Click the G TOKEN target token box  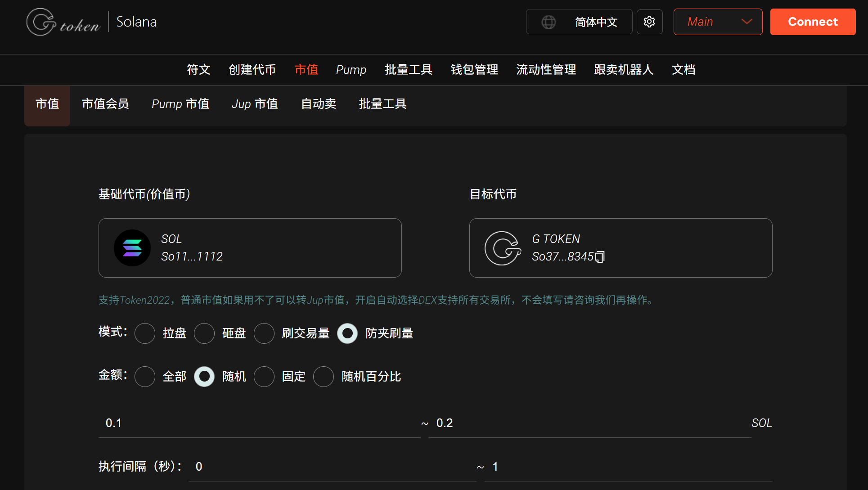click(x=621, y=248)
